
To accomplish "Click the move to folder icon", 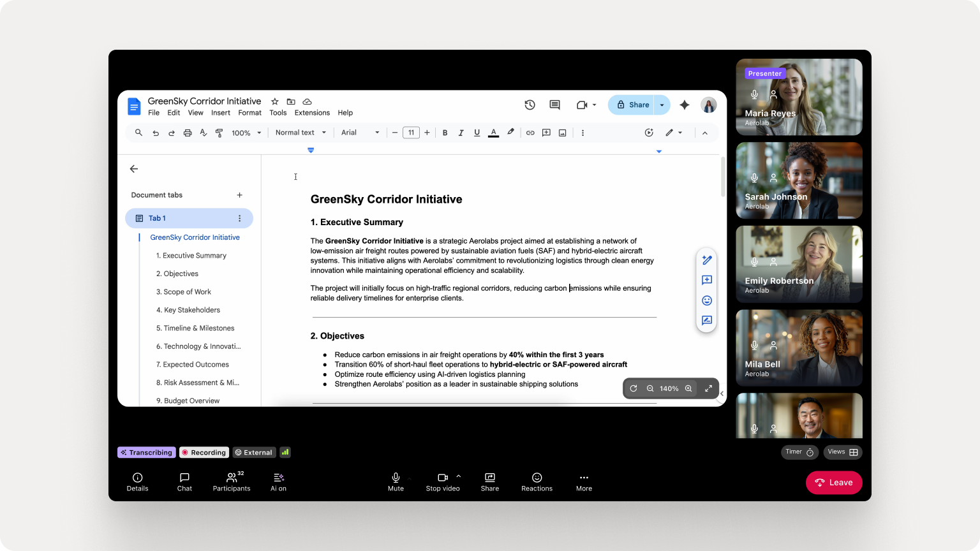I will pyautogui.click(x=291, y=101).
